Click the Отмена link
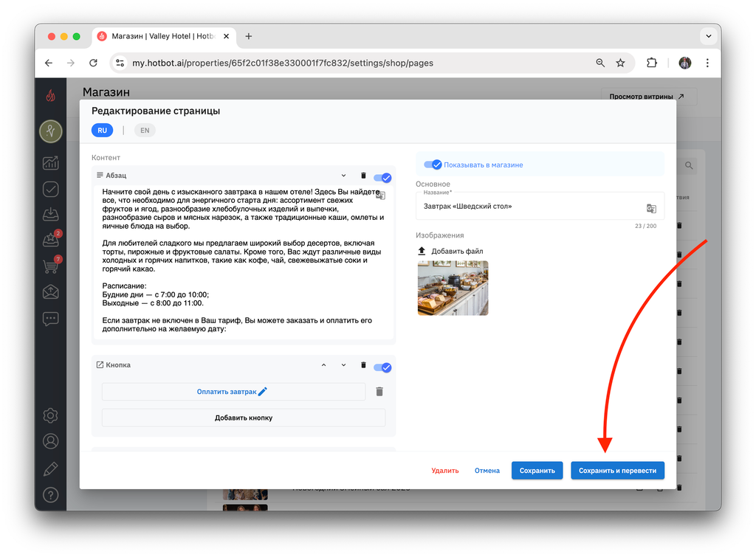 [x=487, y=470]
